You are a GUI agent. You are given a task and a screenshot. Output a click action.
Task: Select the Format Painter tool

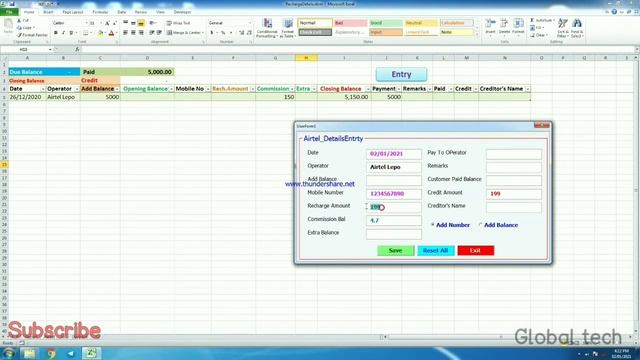pyautogui.click(x=33, y=35)
